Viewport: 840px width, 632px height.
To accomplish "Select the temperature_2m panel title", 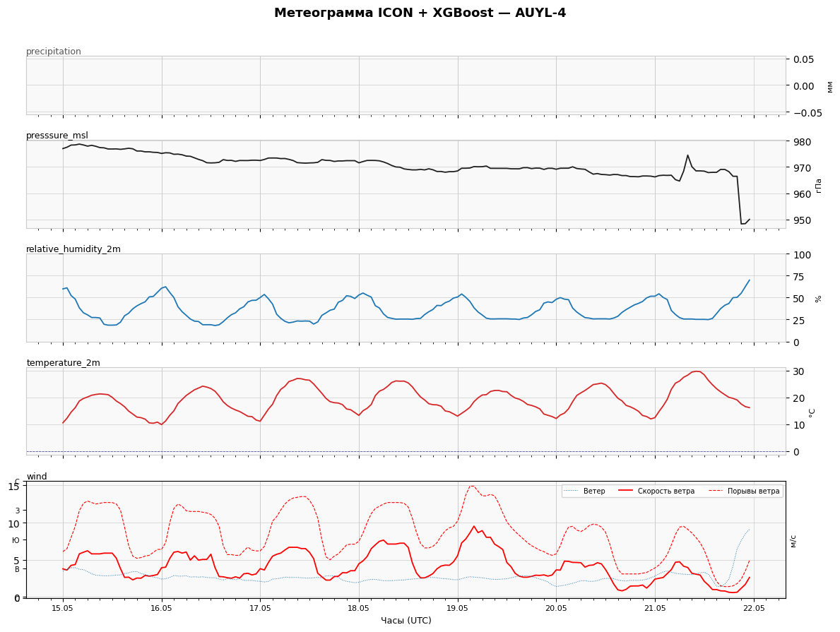I will point(63,362).
